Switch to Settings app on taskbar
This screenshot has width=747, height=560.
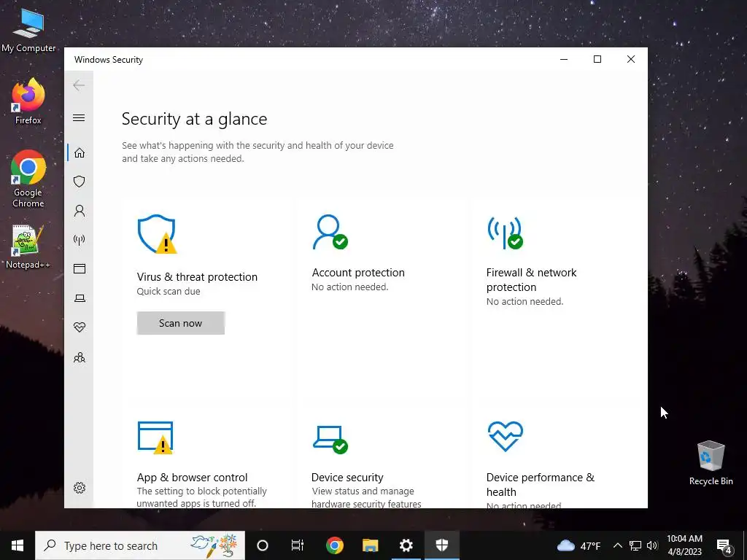406,545
